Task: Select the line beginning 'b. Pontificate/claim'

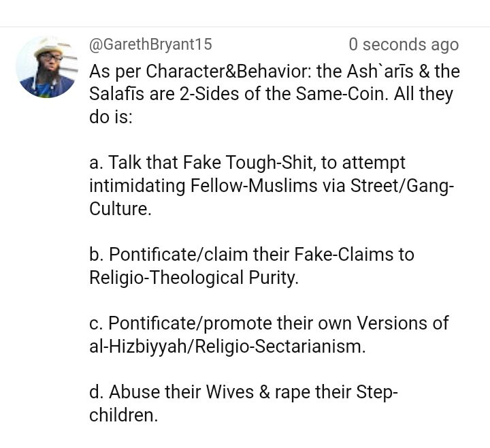Action: click(x=252, y=255)
